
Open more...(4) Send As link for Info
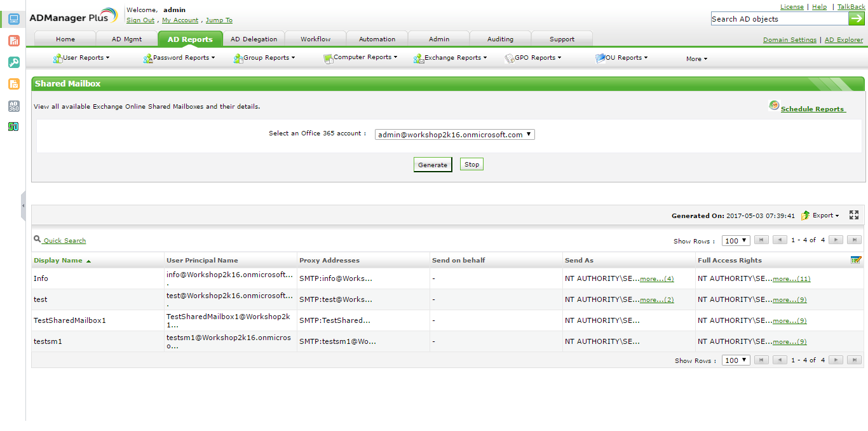coord(657,279)
